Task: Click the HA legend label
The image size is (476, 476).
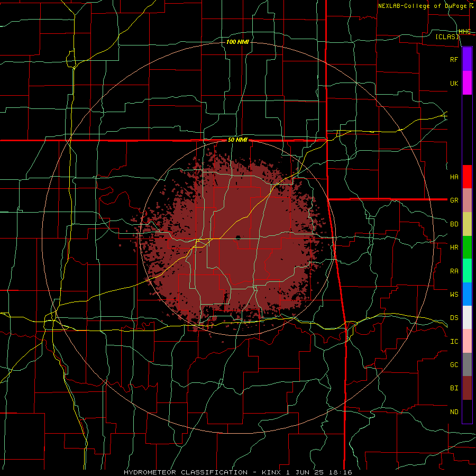Action: (x=454, y=177)
